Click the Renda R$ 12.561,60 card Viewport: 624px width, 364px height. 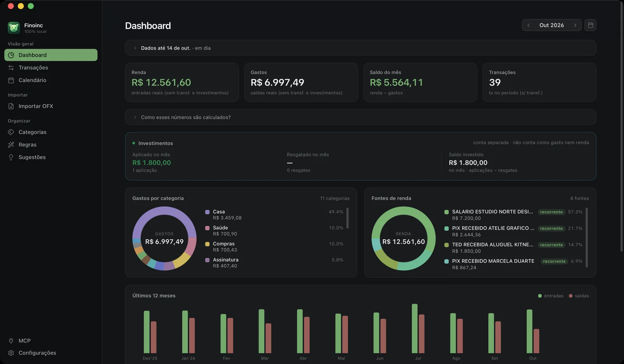click(x=182, y=83)
